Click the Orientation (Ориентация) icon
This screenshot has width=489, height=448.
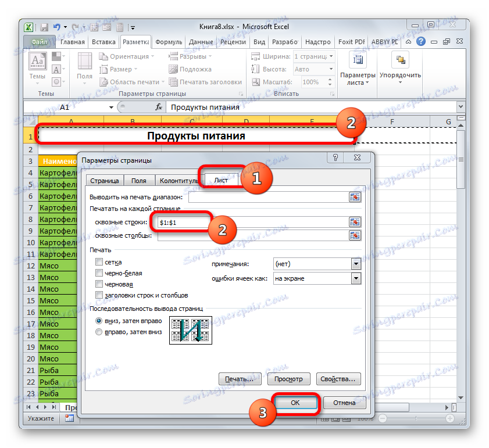pyautogui.click(x=103, y=56)
